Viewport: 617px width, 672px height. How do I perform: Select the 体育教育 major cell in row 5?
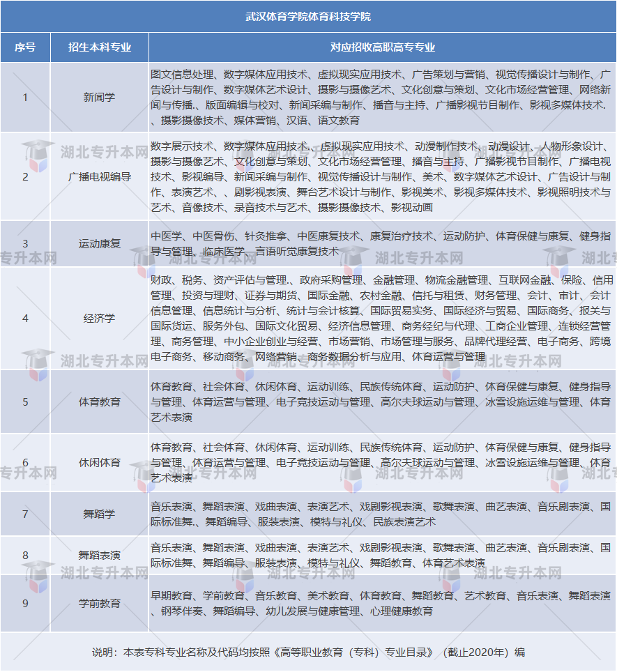click(x=100, y=402)
